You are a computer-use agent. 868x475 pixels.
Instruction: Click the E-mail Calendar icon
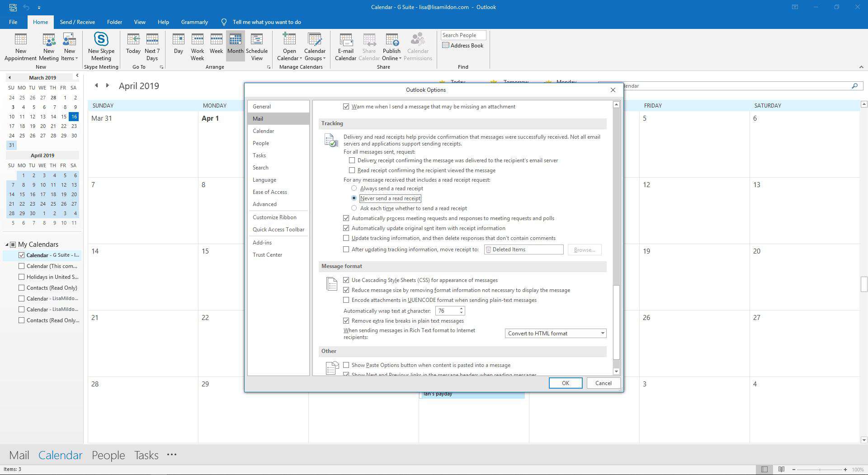(345, 47)
